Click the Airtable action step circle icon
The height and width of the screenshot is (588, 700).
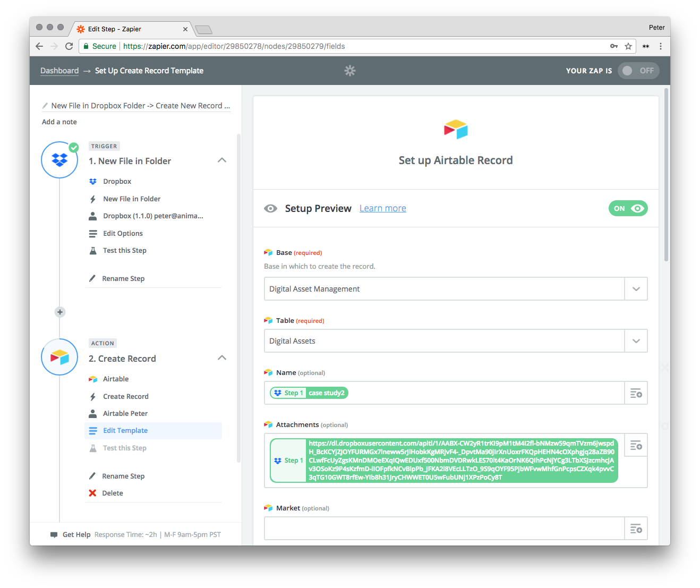[x=59, y=357]
